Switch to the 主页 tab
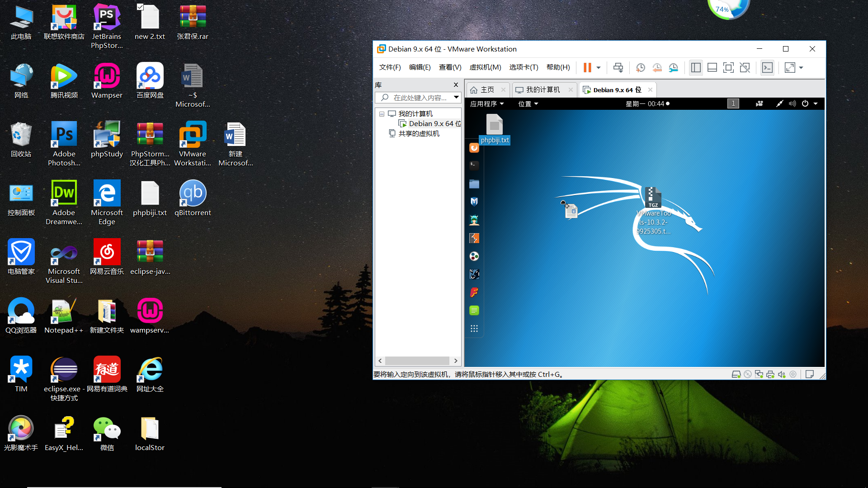This screenshot has width=868, height=488. tap(487, 90)
